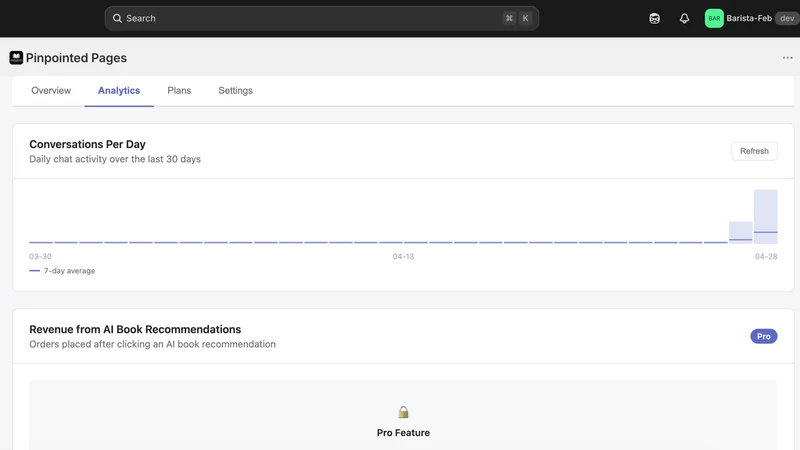Open the three-dot more options menu

tap(787, 58)
